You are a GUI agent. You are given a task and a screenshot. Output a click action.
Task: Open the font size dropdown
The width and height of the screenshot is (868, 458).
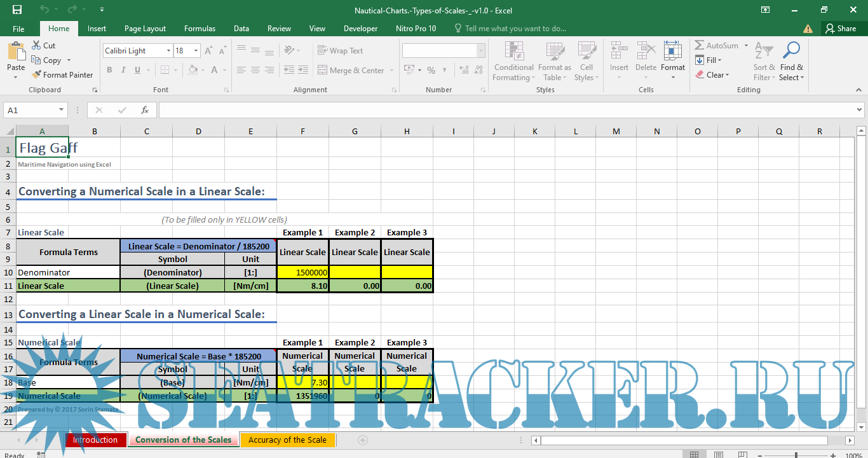pos(196,51)
